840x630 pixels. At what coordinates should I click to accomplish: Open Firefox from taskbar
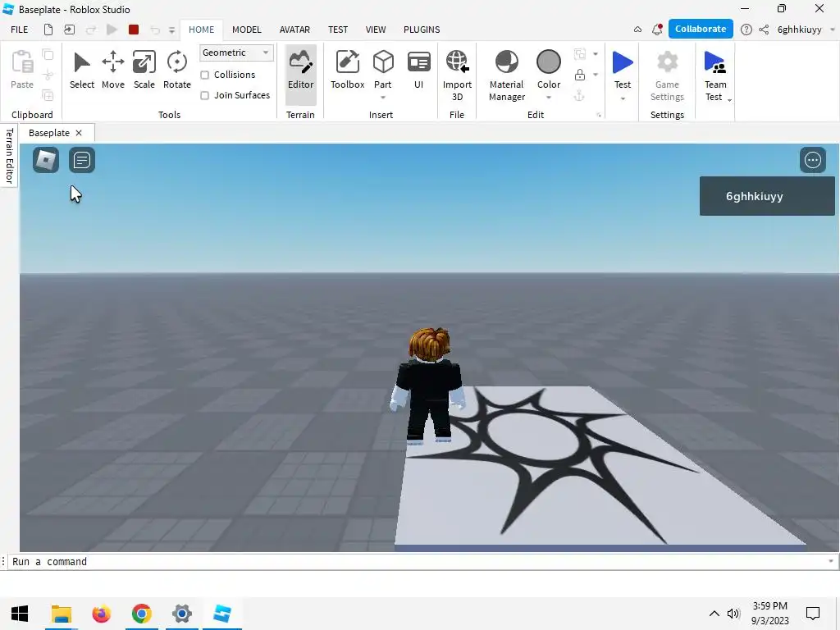point(101,614)
